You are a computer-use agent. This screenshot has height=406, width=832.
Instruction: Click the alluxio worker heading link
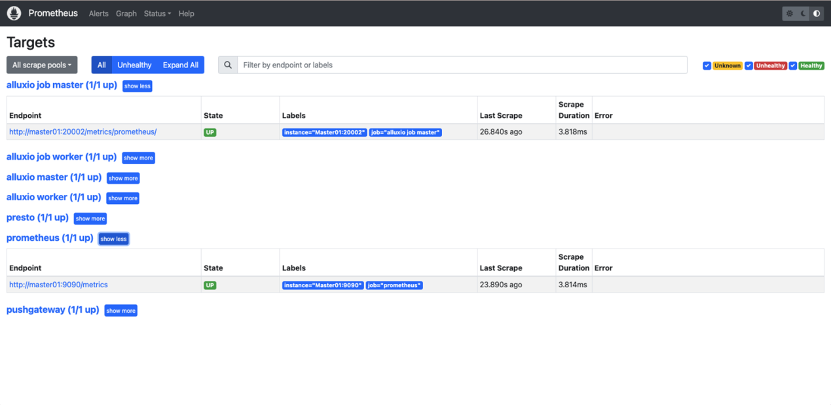tap(54, 197)
